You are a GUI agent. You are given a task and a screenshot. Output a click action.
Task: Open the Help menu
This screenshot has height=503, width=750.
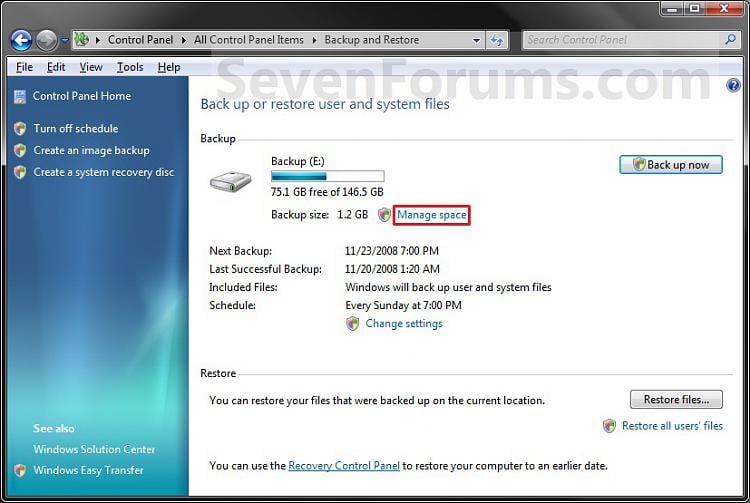(169, 67)
